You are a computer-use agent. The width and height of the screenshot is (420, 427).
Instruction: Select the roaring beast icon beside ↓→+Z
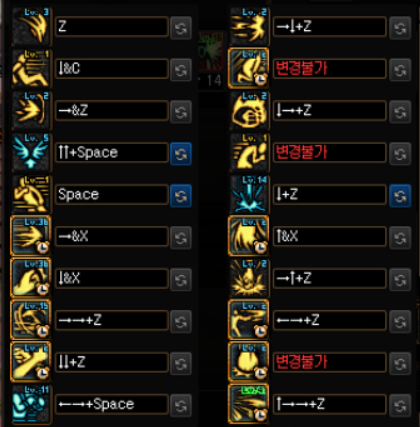tap(249, 110)
